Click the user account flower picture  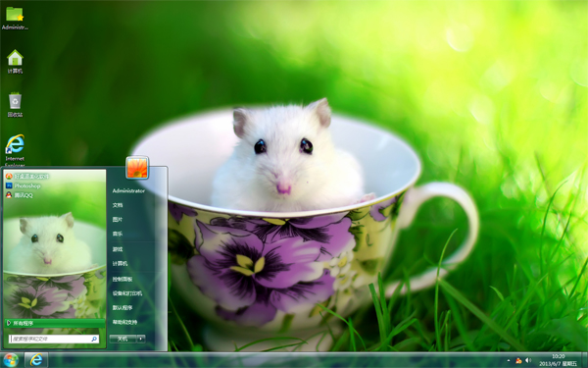pos(137,167)
